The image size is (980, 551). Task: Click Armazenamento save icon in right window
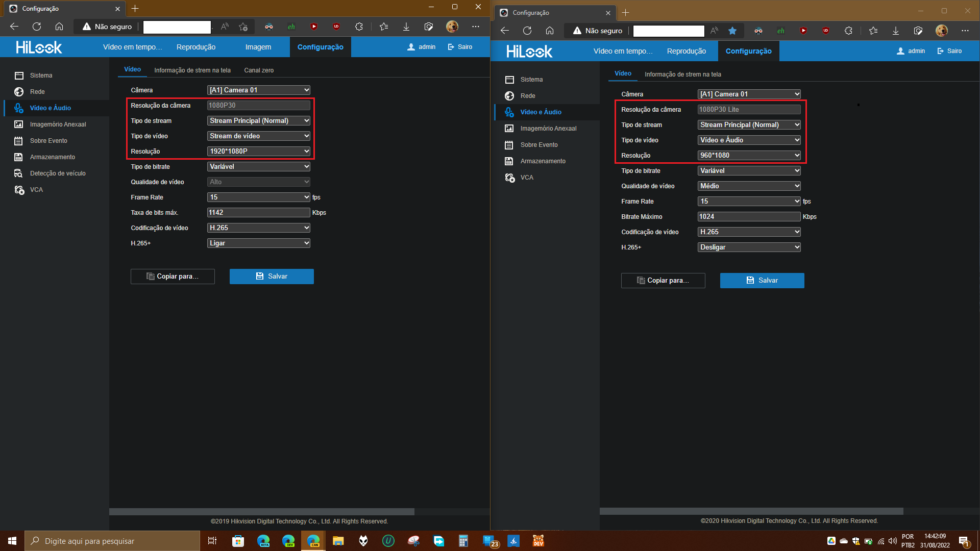[x=509, y=161]
